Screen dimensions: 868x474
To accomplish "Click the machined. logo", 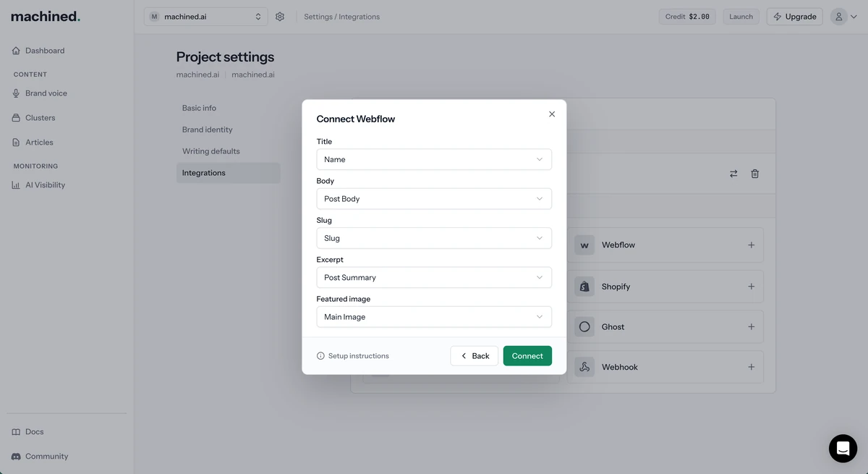I will point(46,16).
